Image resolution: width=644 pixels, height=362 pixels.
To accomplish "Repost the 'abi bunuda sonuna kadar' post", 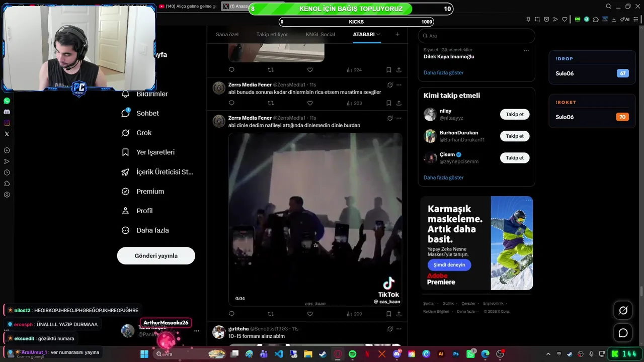I will (x=271, y=103).
